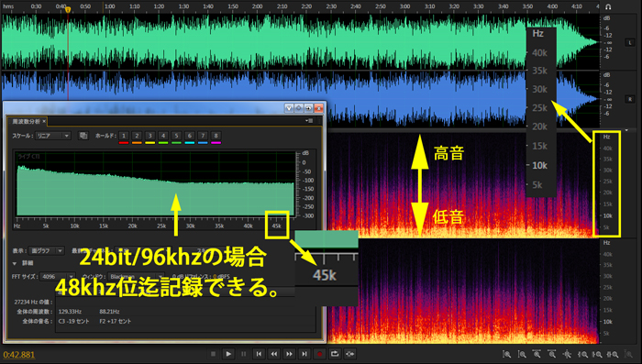Click the 27234 Hz の値 label

coord(33,302)
